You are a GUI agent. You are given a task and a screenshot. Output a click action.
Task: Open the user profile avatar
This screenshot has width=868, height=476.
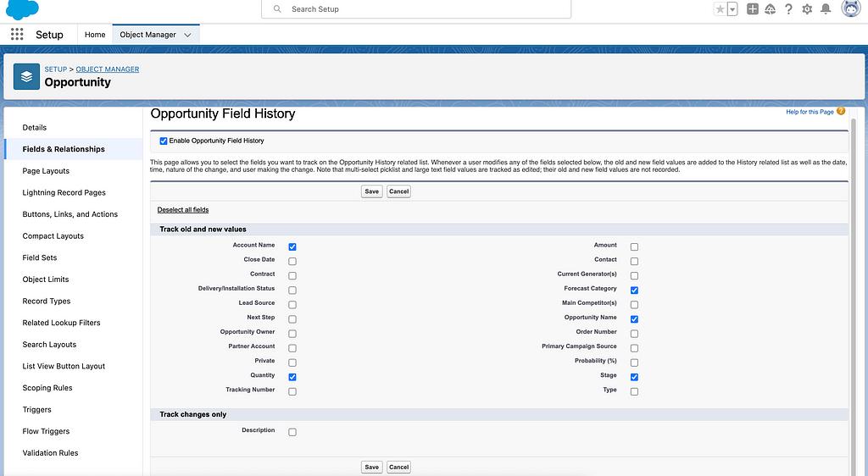pyautogui.click(x=850, y=9)
